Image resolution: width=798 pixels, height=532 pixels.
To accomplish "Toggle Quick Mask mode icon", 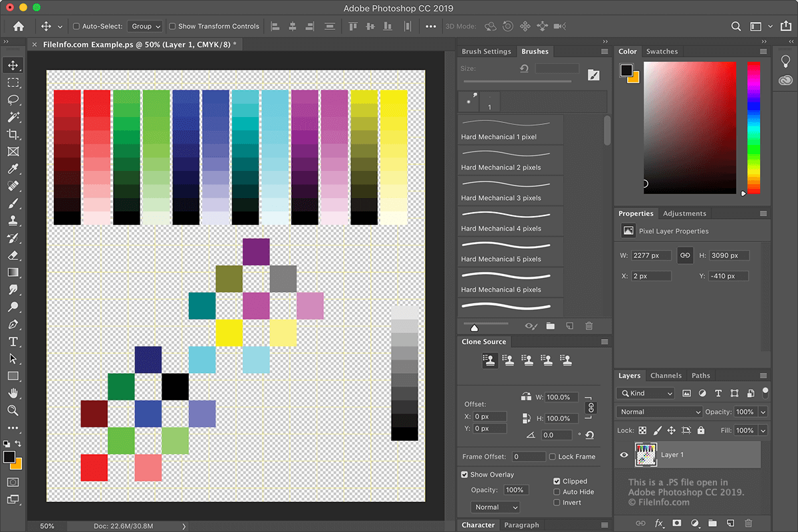I will pyautogui.click(x=13, y=482).
